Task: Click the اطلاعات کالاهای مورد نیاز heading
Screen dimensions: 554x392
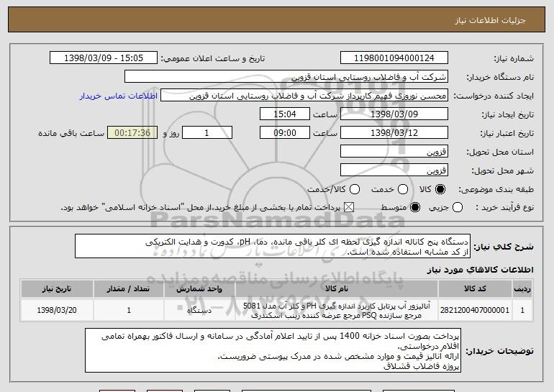Action: click(480, 270)
